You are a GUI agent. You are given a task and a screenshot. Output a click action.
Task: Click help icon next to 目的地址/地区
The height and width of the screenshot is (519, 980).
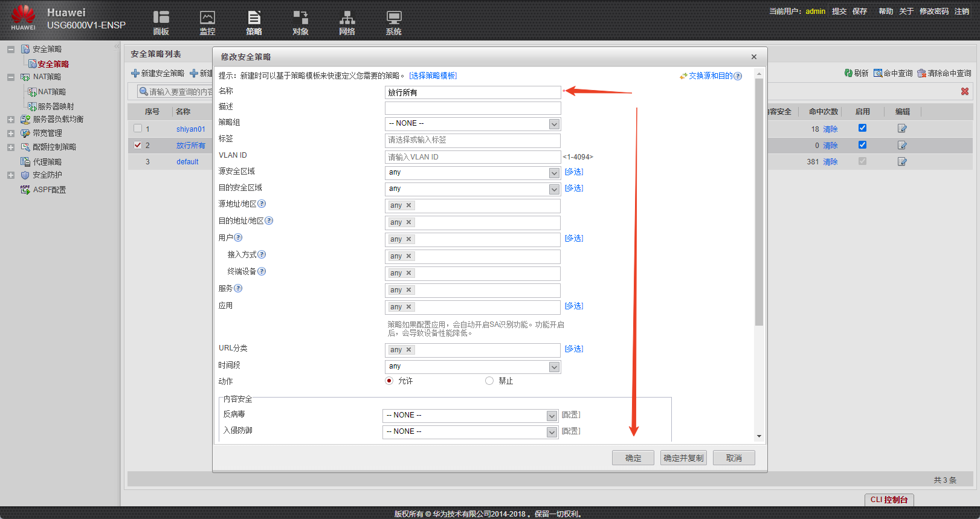pyautogui.click(x=269, y=221)
